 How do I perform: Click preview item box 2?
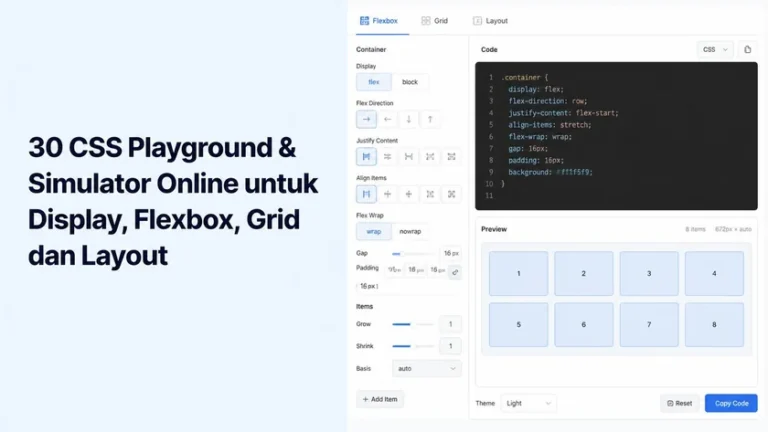(x=584, y=273)
